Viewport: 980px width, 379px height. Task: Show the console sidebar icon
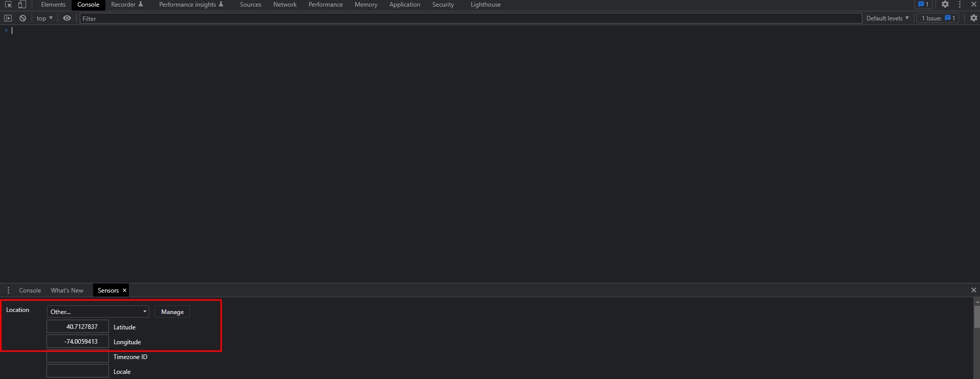tap(8, 18)
